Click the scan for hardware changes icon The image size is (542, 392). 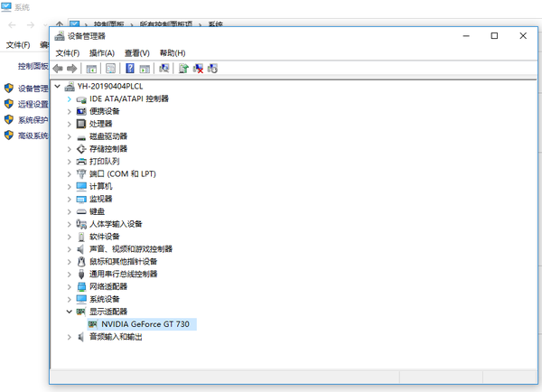tap(164, 68)
